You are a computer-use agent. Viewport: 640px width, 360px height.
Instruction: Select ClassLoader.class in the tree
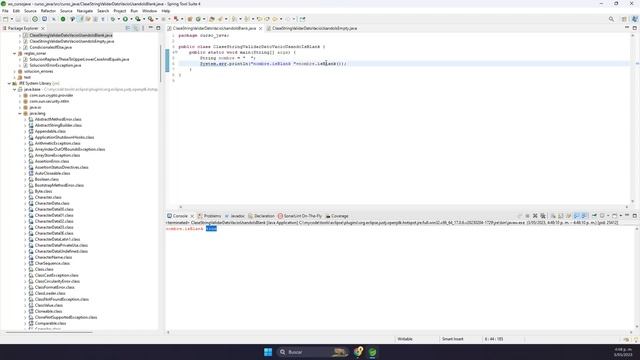tap(50, 293)
